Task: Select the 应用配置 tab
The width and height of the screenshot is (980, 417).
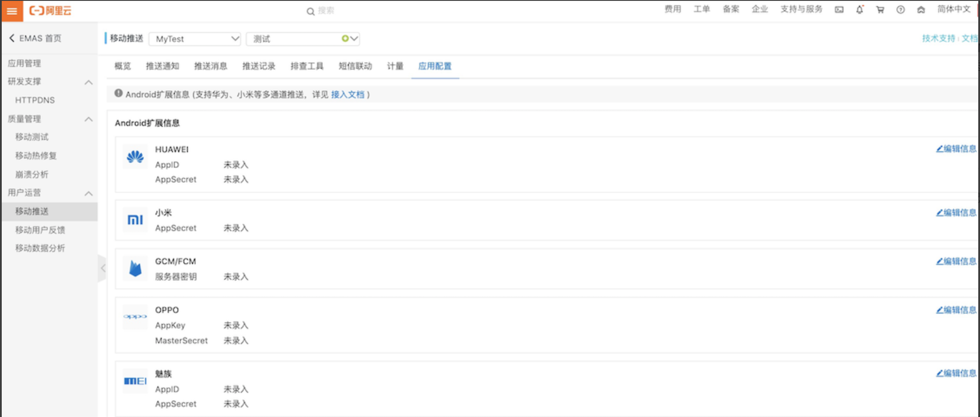Action: click(435, 66)
